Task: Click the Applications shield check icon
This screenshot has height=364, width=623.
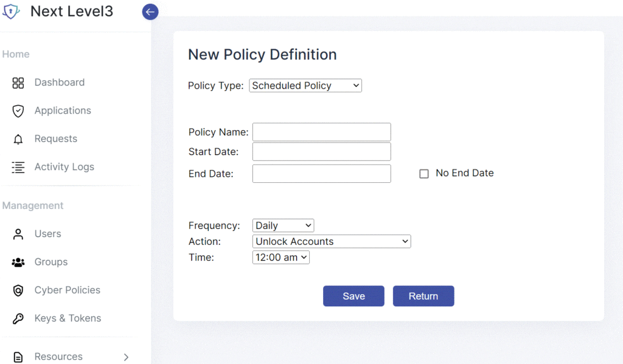Action: coord(18,111)
